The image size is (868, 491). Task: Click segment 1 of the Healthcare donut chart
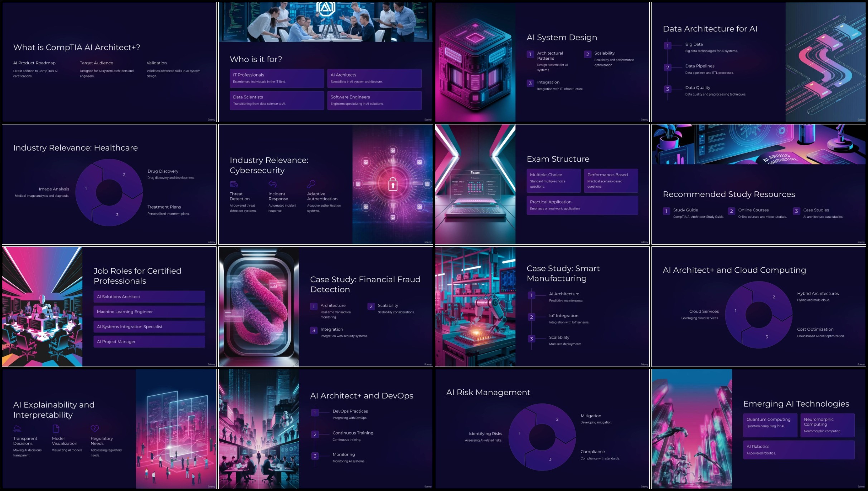(x=86, y=189)
